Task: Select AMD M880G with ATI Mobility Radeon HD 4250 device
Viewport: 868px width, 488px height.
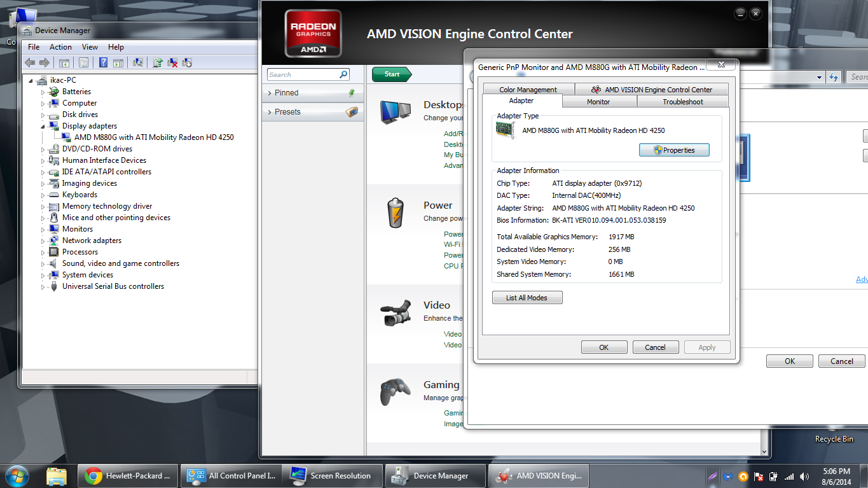Action: point(154,137)
